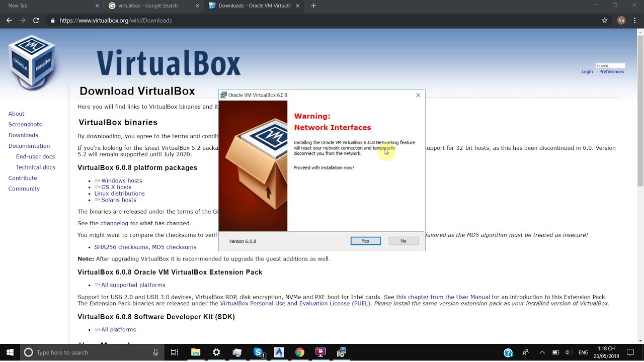Open the Downloads sidebar link
644x362 pixels.
pos(23,135)
